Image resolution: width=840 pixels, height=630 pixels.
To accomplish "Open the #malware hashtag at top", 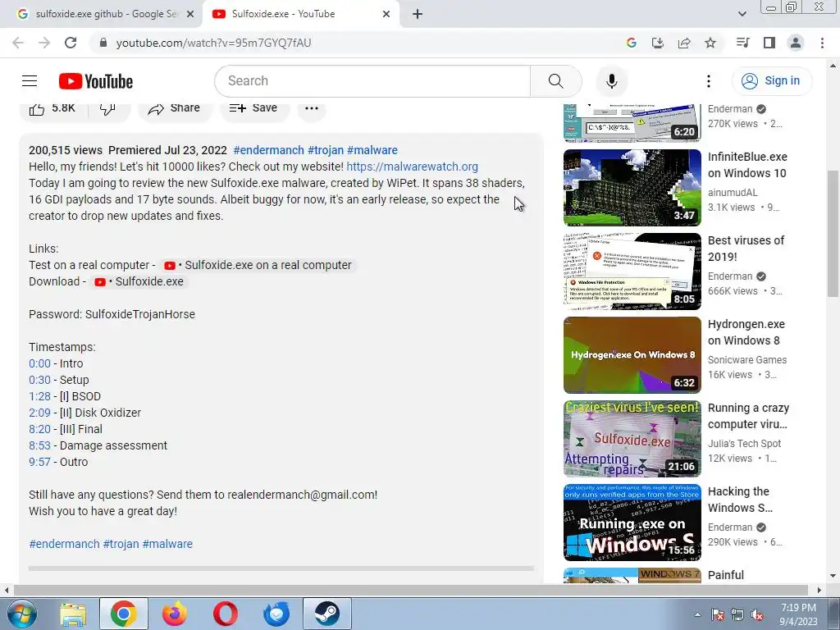I will point(372,150).
